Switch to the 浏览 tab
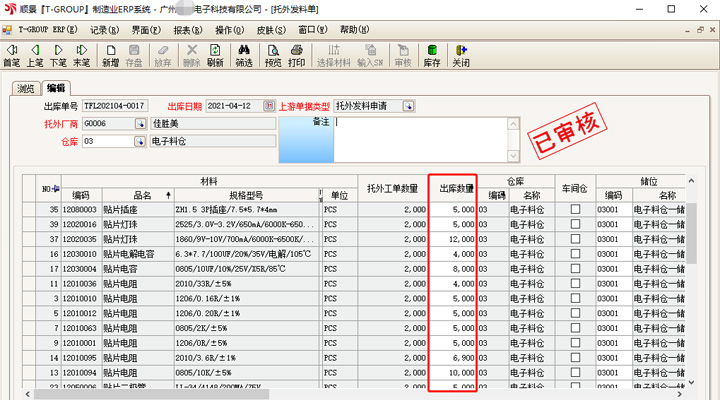 [x=27, y=88]
